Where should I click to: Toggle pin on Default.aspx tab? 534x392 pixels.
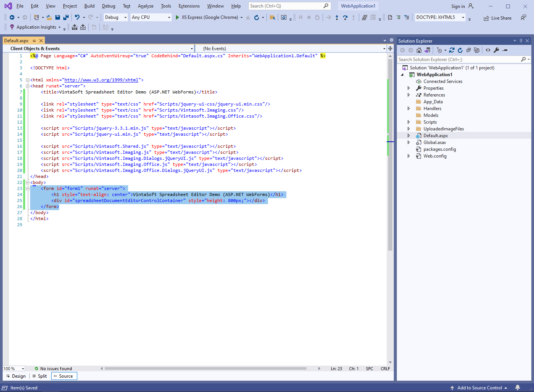tap(34, 41)
